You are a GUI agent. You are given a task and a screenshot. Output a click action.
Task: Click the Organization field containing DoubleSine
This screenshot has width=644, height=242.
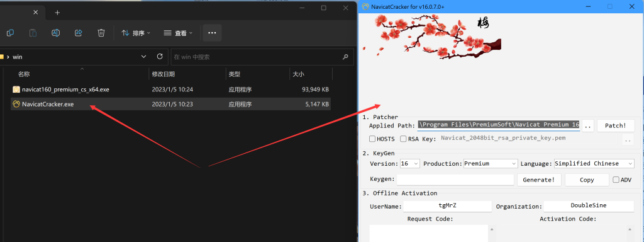pyautogui.click(x=589, y=206)
